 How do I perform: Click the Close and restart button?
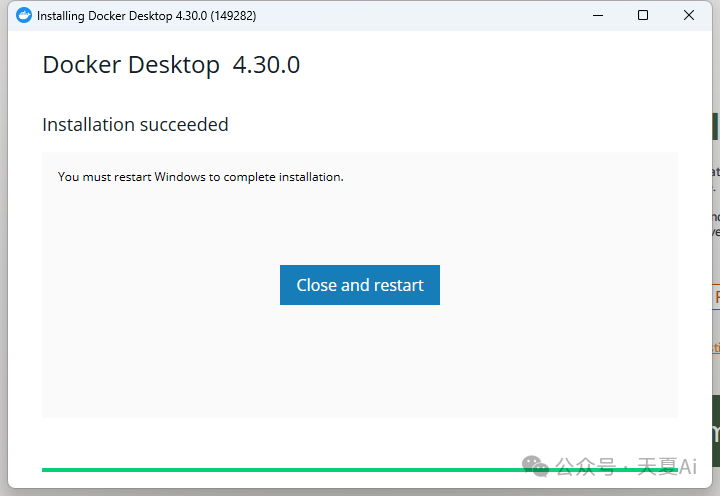[x=360, y=285]
